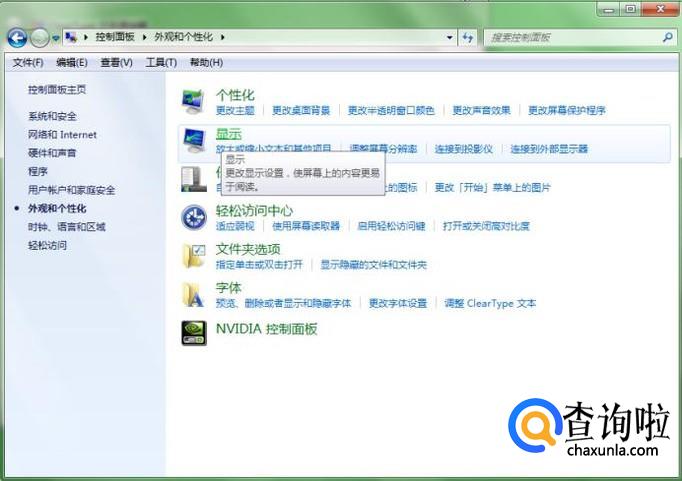Click the 个性化 monitor icon
Image resolution: width=682 pixels, height=481 pixels.
click(x=193, y=101)
